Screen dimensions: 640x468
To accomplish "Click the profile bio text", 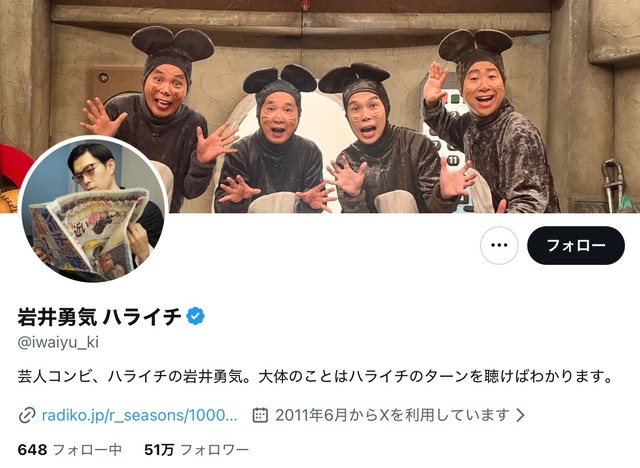I will click(x=316, y=376).
